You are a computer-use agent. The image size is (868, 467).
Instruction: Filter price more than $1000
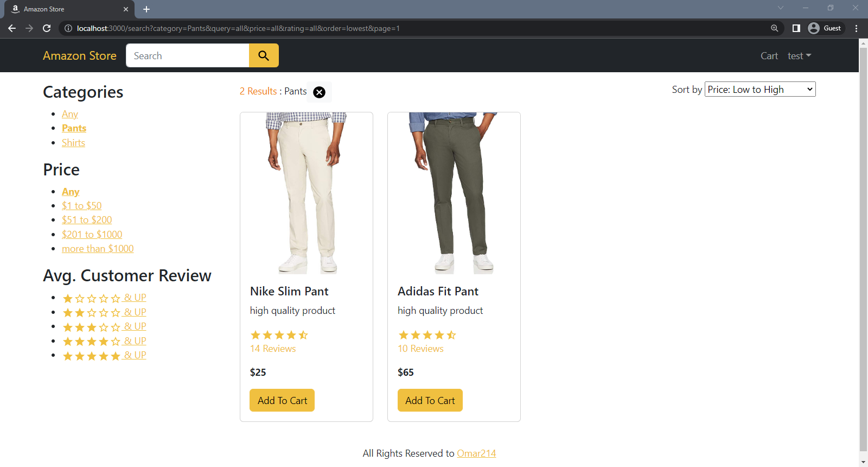(x=98, y=249)
